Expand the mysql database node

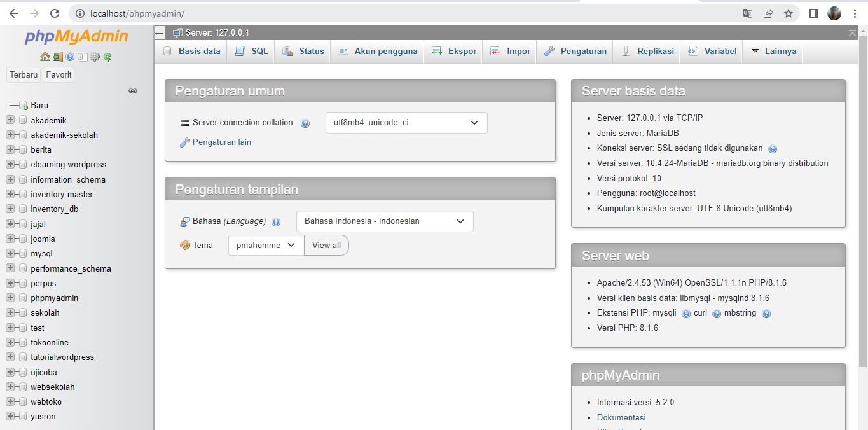10,254
